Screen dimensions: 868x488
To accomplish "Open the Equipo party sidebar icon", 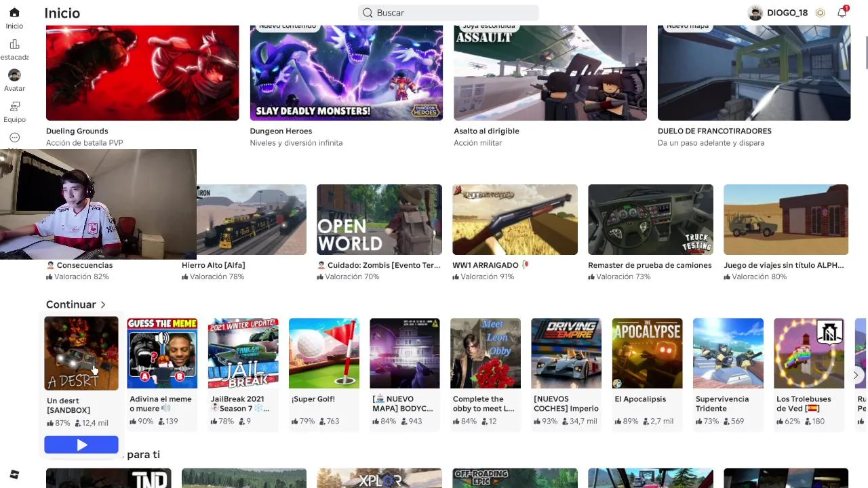I will point(14,106).
